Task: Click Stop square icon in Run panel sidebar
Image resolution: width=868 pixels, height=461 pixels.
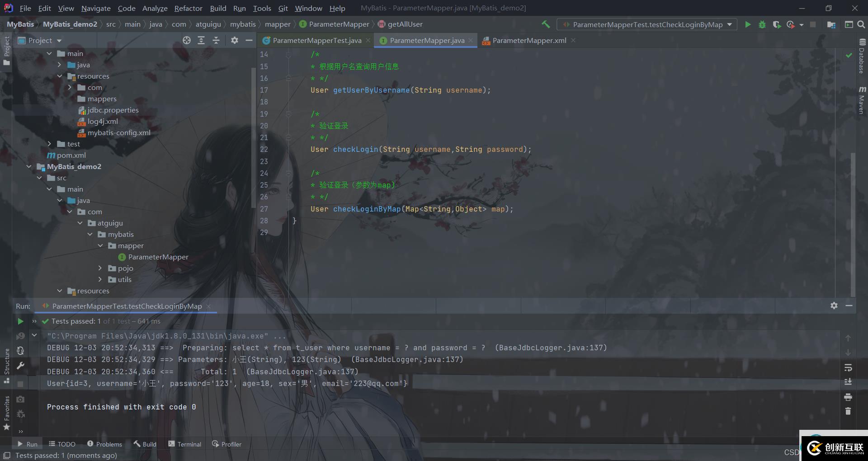Action: click(20, 384)
